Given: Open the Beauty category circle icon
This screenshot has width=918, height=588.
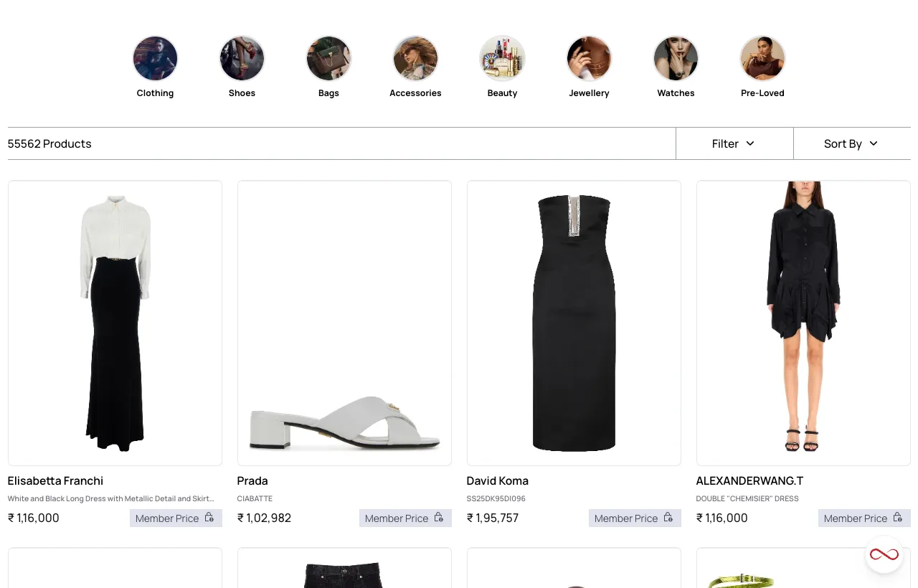Looking at the screenshot, I should pos(502,59).
